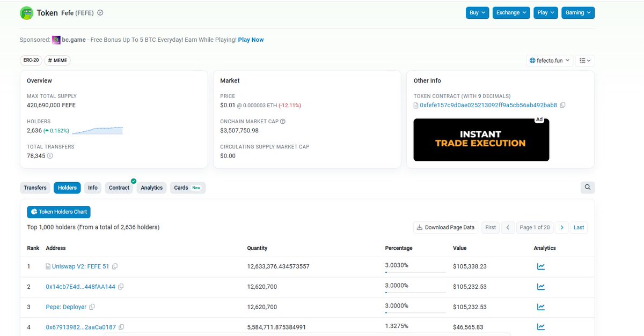Click Download Page Data button
The width and height of the screenshot is (644, 336).
click(445, 227)
